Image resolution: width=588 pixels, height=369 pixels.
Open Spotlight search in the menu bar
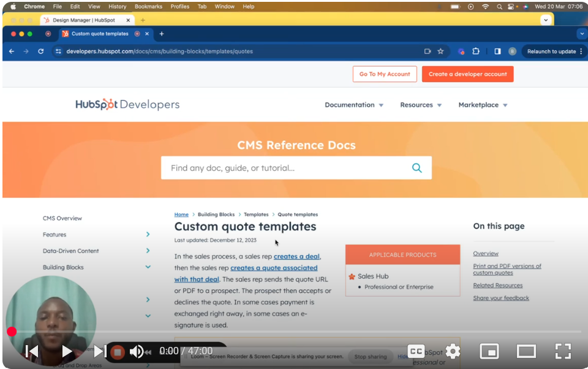499,6
